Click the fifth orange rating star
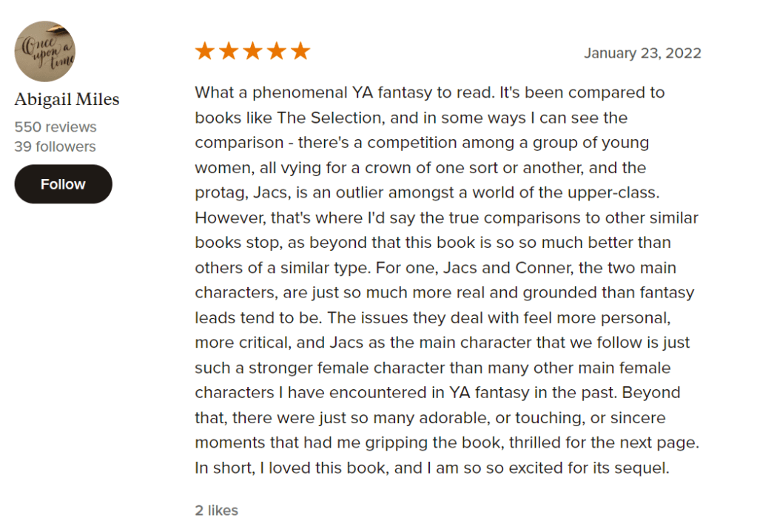Screen dimensions: 757x532 300,51
